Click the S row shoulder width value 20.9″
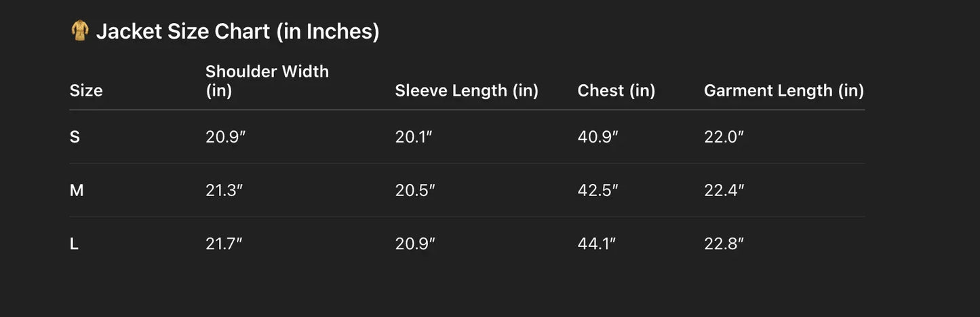Image resolution: width=980 pixels, height=317 pixels. (x=224, y=136)
